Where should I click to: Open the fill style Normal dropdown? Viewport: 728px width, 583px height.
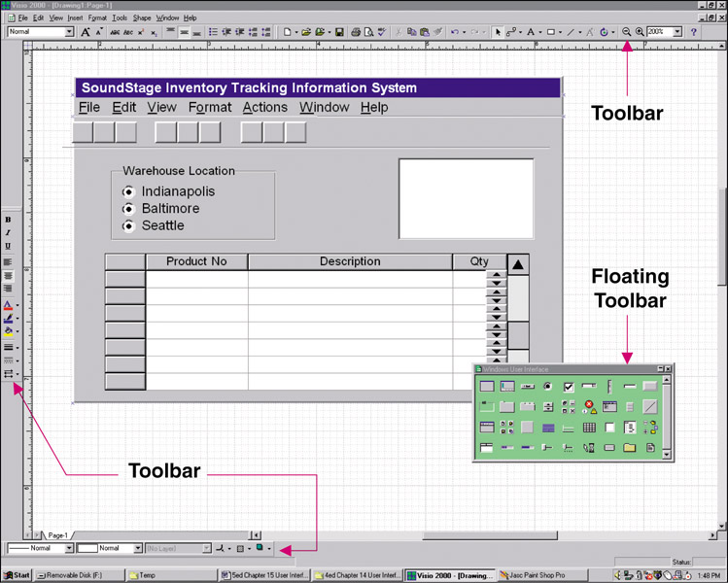(x=138, y=548)
